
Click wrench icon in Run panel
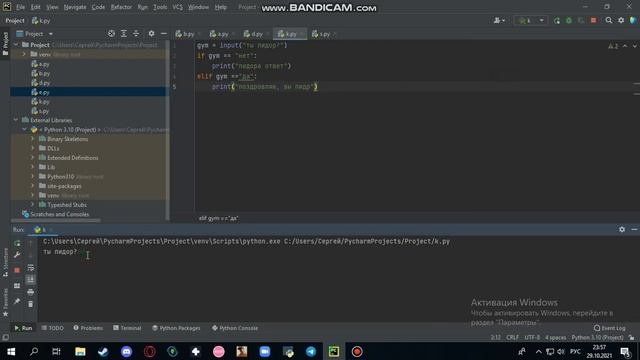(17, 255)
